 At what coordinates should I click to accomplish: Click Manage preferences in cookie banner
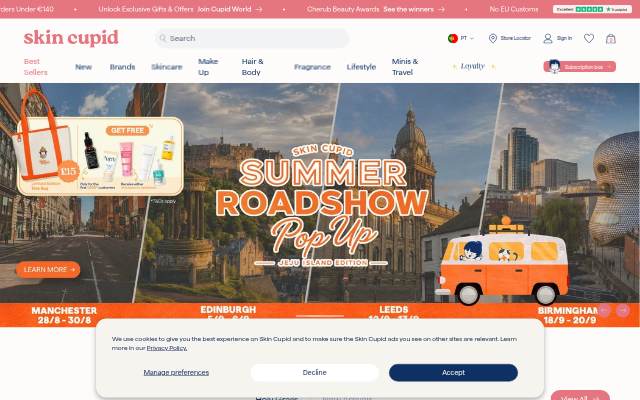point(176,373)
